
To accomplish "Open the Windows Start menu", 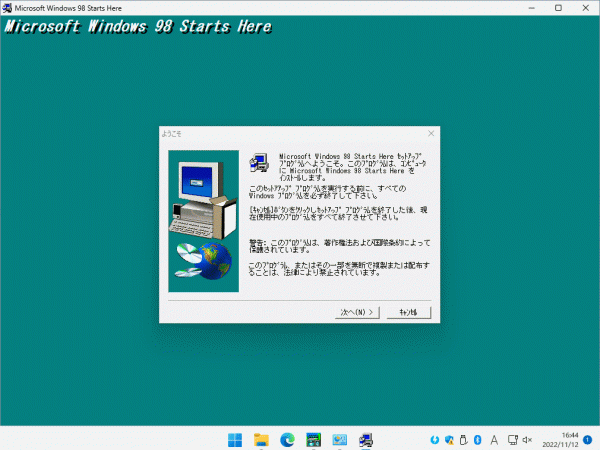I will tap(235, 440).
